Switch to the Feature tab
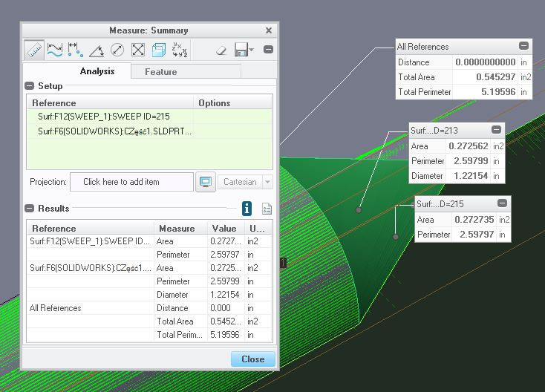Viewport: 545px width, 392px height. [x=161, y=72]
